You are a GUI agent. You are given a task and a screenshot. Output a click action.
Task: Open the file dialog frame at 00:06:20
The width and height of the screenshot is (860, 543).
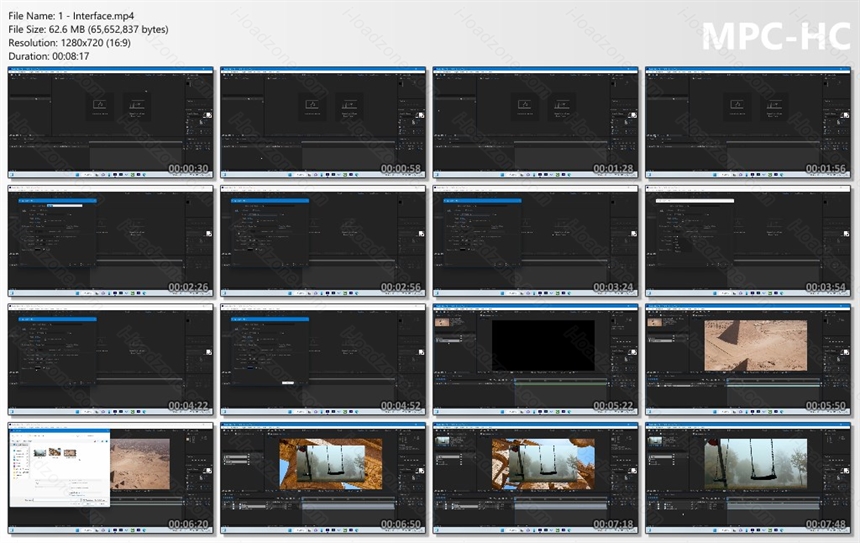tap(111, 478)
